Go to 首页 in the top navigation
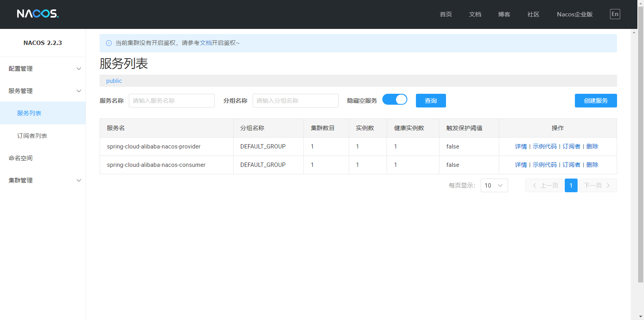644x320 pixels. (446, 14)
